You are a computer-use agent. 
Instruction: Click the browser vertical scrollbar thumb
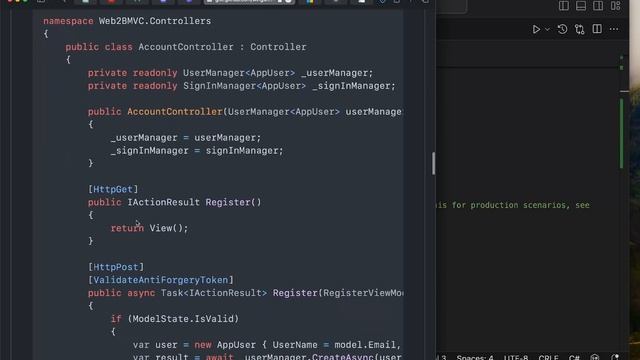pyautogui.click(x=433, y=163)
